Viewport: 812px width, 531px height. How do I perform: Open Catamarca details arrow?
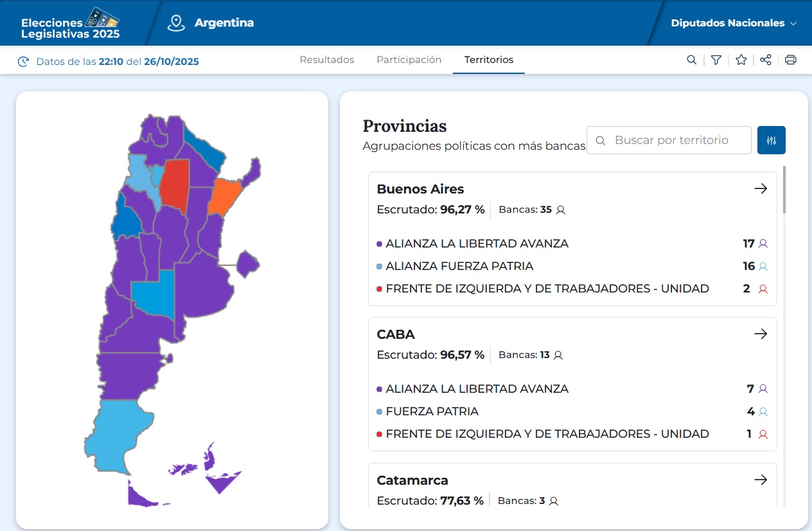761,480
